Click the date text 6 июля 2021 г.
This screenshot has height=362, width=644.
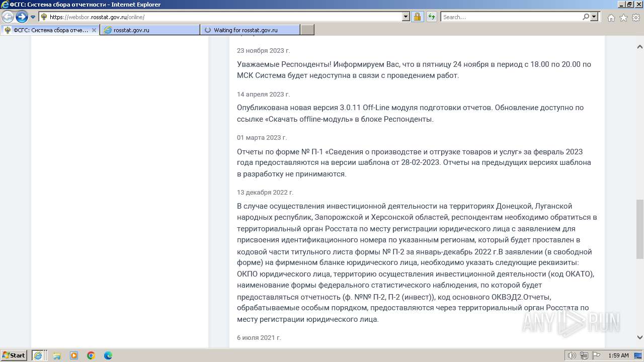(259, 338)
